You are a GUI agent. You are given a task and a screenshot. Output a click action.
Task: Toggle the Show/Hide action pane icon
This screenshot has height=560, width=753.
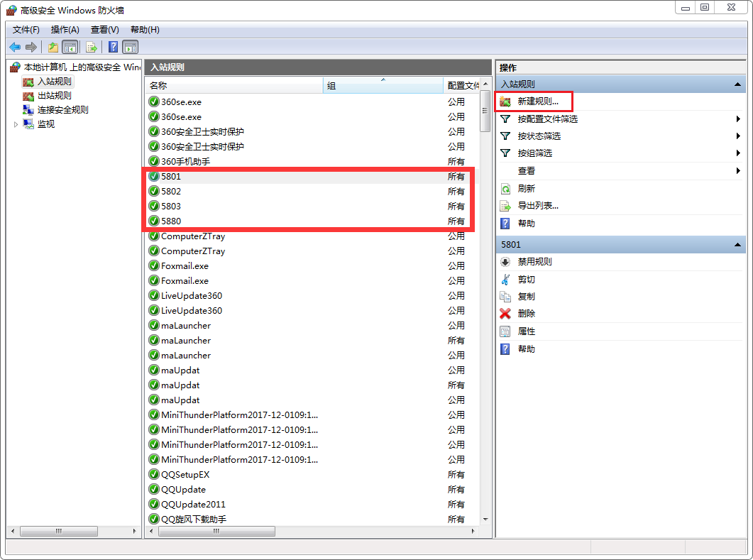click(130, 47)
